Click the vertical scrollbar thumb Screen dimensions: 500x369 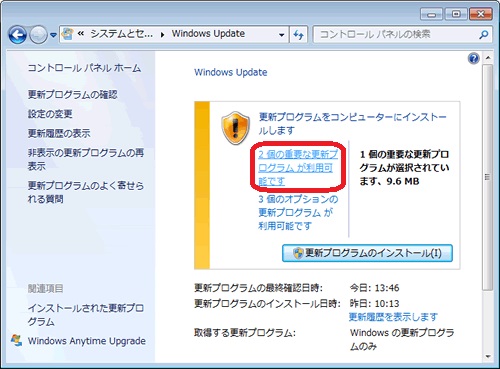click(x=488, y=177)
